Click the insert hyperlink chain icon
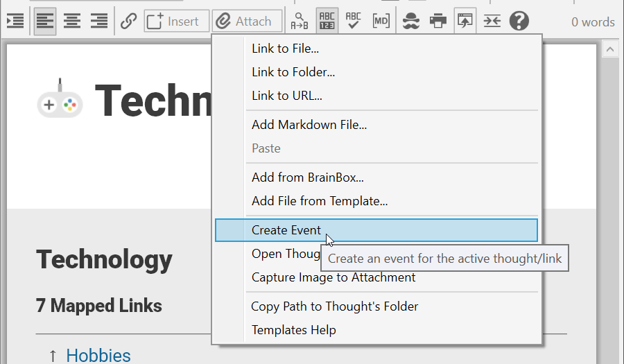624x364 pixels. click(x=128, y=21)
